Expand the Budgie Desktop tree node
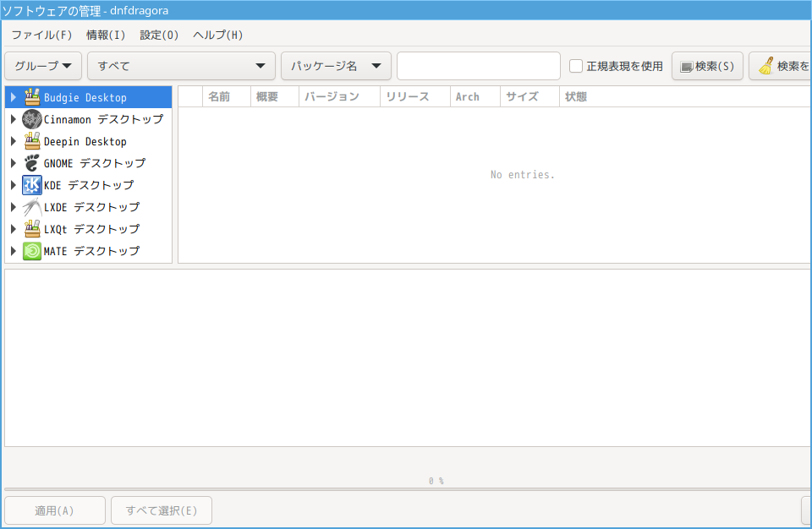Viewport: 812px width, 529px height. coord(14,97)
